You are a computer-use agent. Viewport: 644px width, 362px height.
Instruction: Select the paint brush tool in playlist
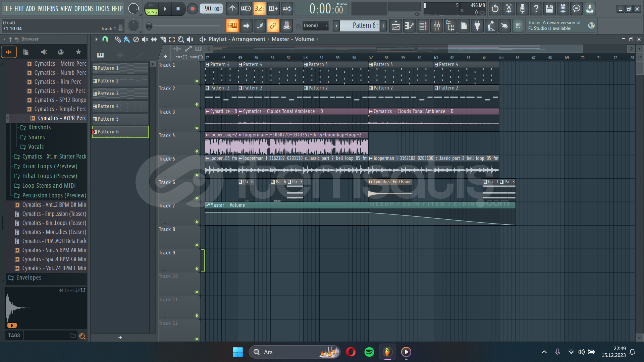tap(127, 39)
